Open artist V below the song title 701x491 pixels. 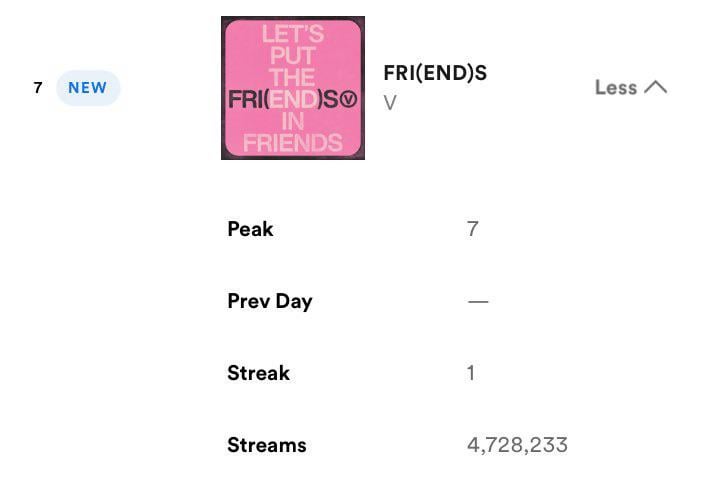[390, 103]
